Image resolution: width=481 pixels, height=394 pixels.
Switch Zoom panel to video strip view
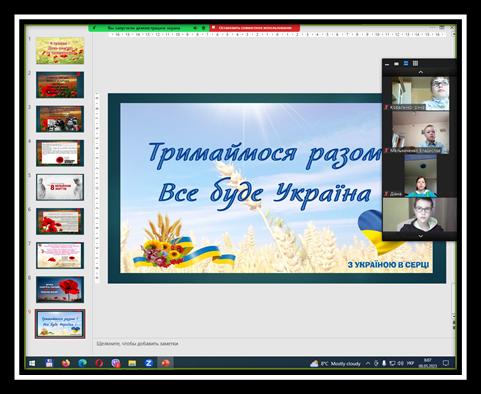point(406,63)
